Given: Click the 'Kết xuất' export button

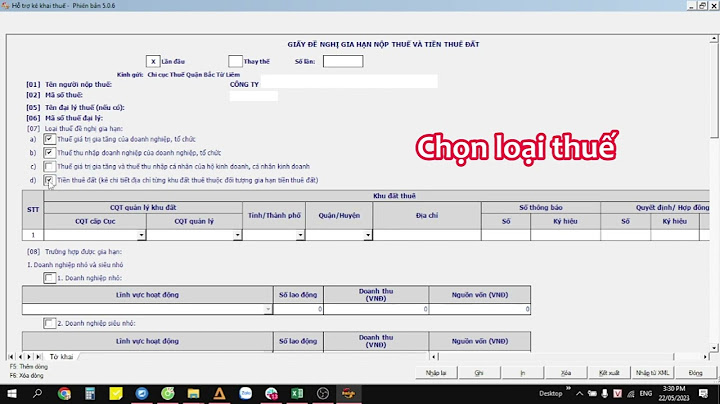Looking at the screenshot, I should pos(609,373).
